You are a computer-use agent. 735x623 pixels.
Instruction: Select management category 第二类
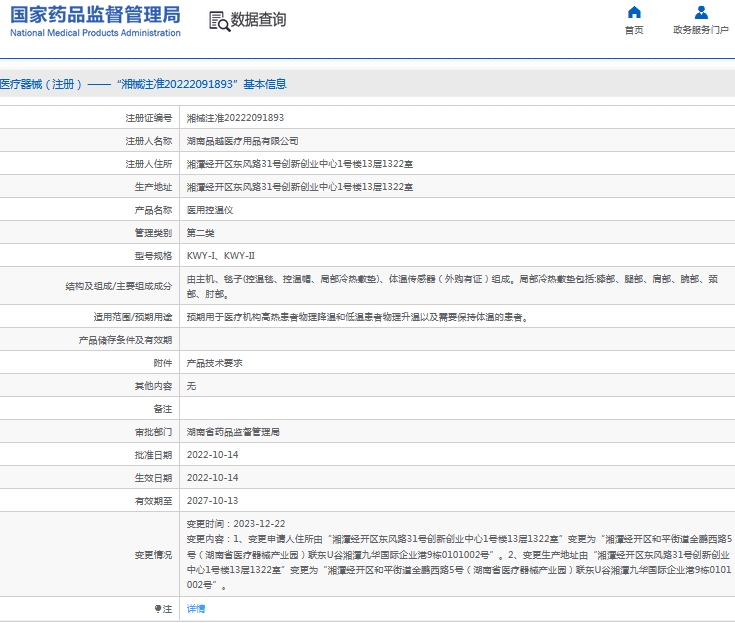pyautogui.click(x=201, y=233)
